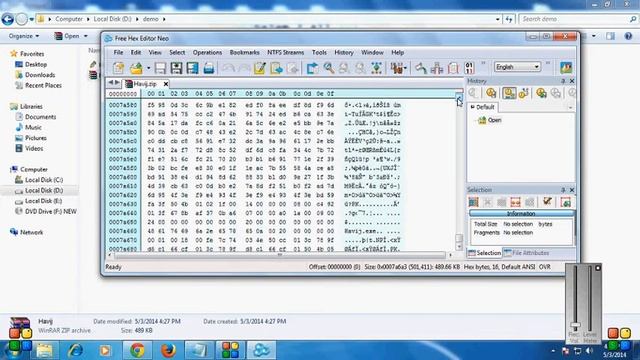Viewport: 640px width, 360px height.
Task: Click offset row 0007a660 in hex view
Action: [123, 231]
